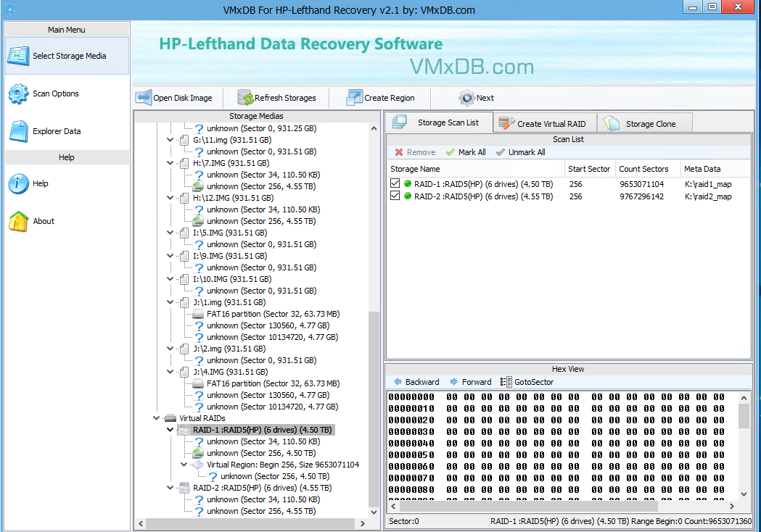Click the Virtual Region diamond icon
The image size is (761, 532).
click(x=197, y=465)
